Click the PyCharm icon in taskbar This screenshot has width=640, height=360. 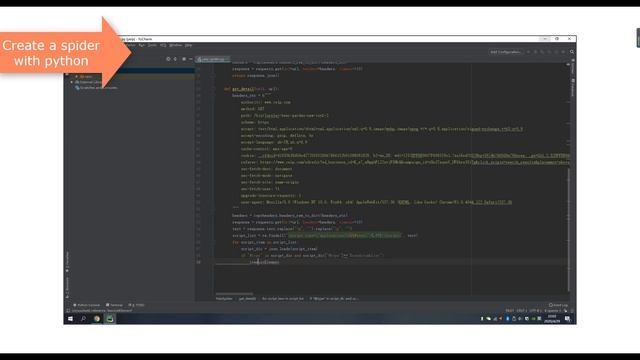pos(110,319)
